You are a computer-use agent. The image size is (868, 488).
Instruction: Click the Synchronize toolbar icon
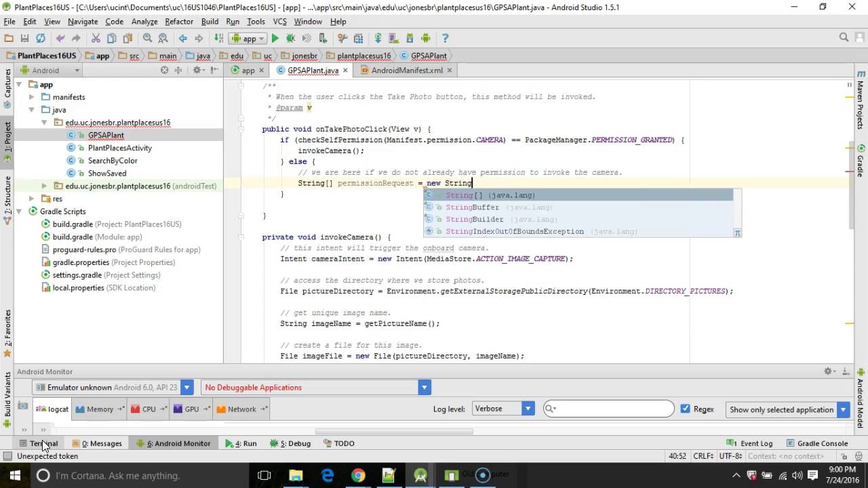point(40,39)
